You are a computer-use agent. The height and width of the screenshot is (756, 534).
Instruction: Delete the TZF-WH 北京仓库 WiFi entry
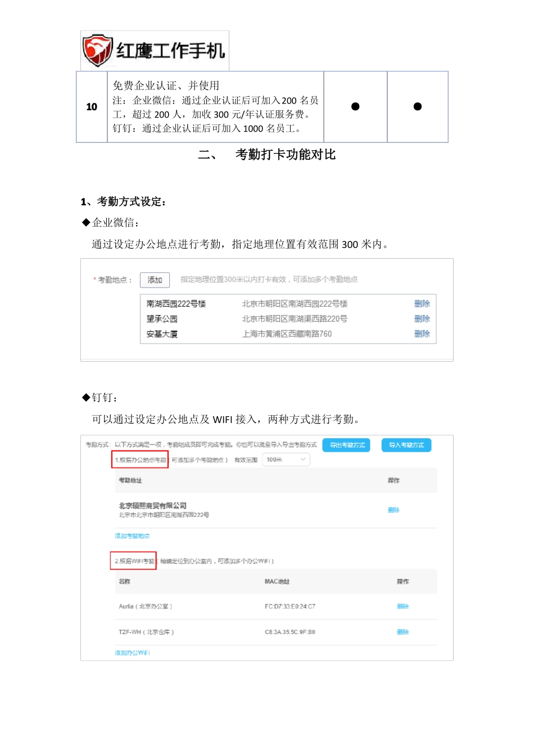point(403,632)
